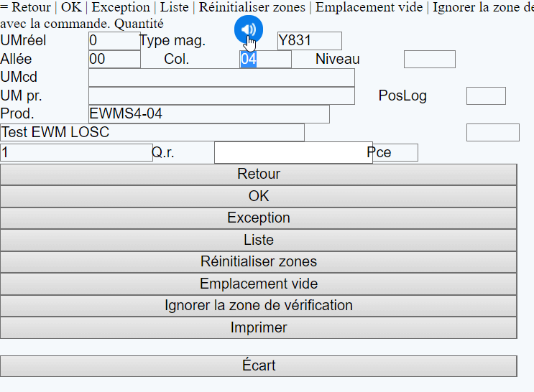Click the UMréel label
534x392 pixels.
coord(23,40)
